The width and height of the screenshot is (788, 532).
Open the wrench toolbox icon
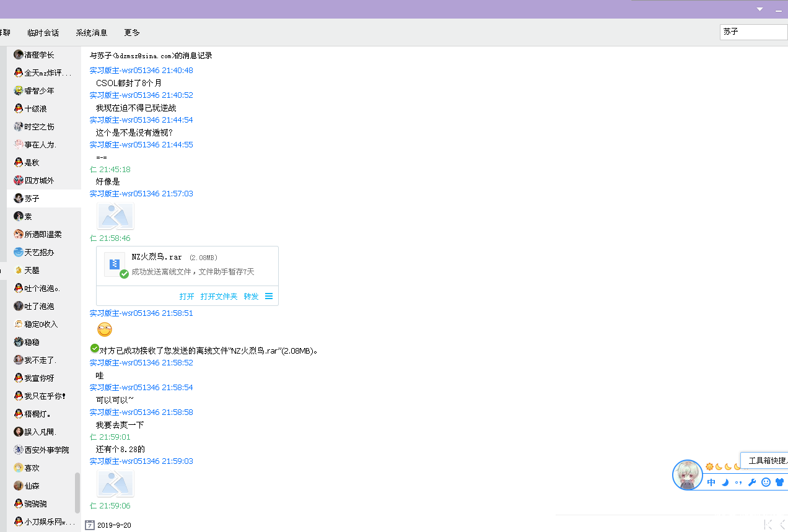pyautogui.click(x=752, y=482)
